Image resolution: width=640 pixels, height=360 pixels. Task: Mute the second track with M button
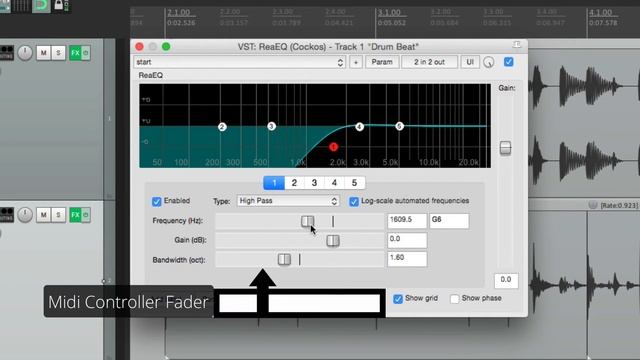[x=44, y=215]
